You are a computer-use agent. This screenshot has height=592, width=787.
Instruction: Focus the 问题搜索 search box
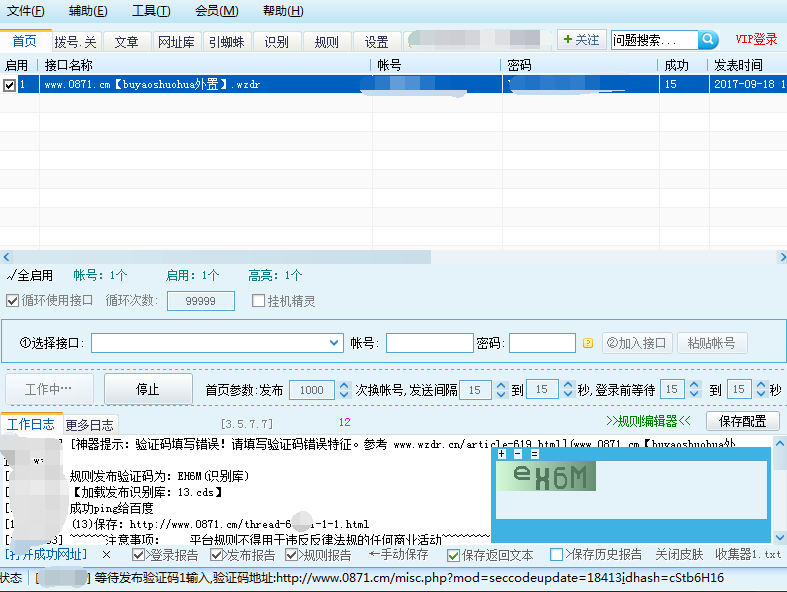pyautogui.click(x=654, y=40)
